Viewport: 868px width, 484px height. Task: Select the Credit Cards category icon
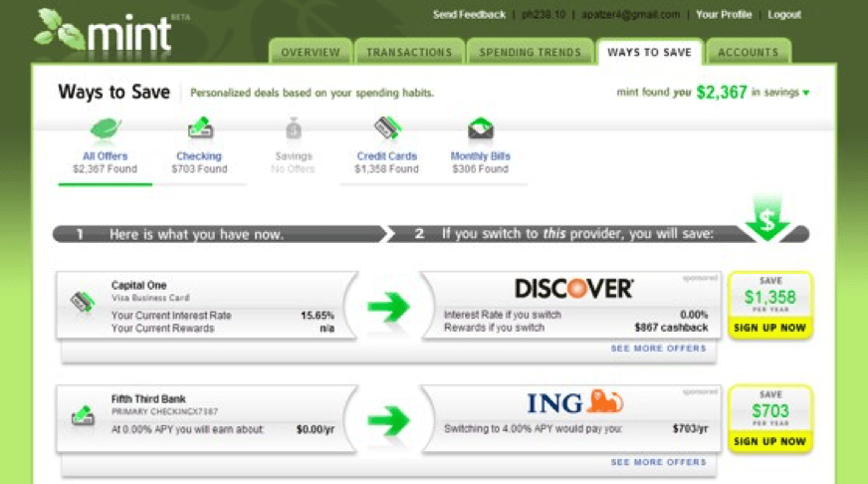[387, 127]
